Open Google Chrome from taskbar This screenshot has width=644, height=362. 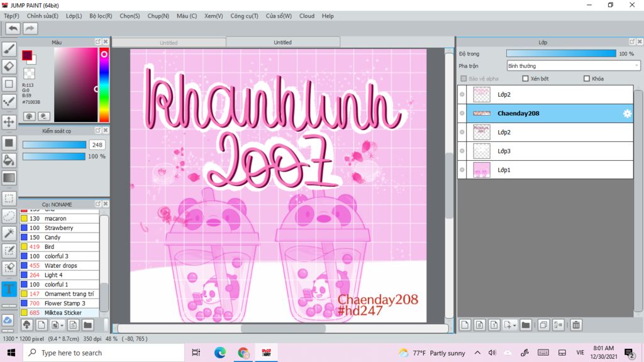[x=243, y=353]
